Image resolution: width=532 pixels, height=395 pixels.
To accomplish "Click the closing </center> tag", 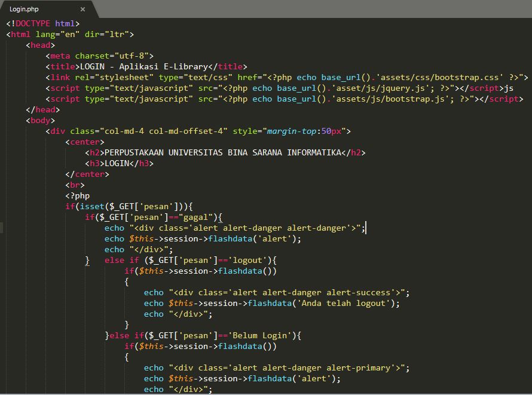I will 87,174.
